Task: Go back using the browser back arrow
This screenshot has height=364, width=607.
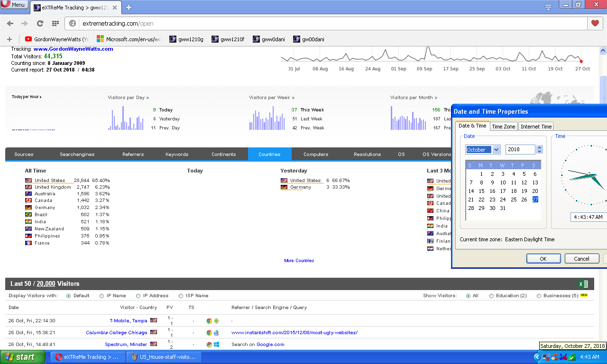Action: click(x=10, y=23)
